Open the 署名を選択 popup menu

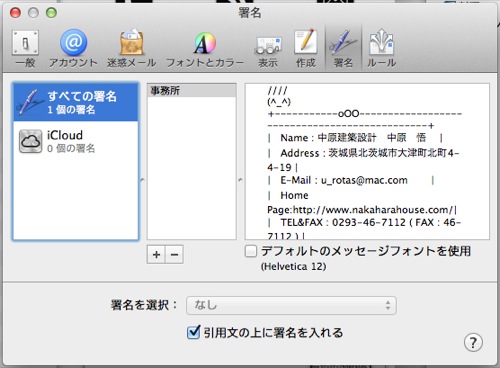pyautogui.click(x=291, y=305)
